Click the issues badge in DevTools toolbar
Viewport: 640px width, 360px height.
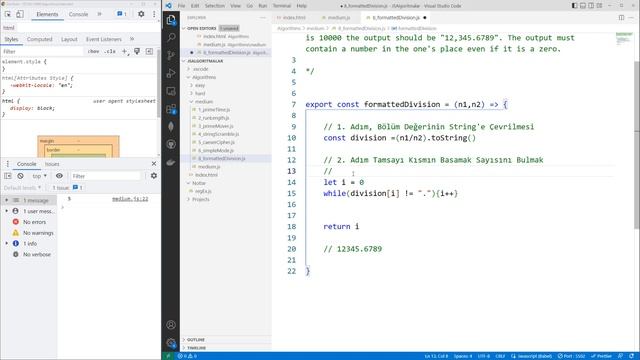pyautogui.click(x=122, y=14)
